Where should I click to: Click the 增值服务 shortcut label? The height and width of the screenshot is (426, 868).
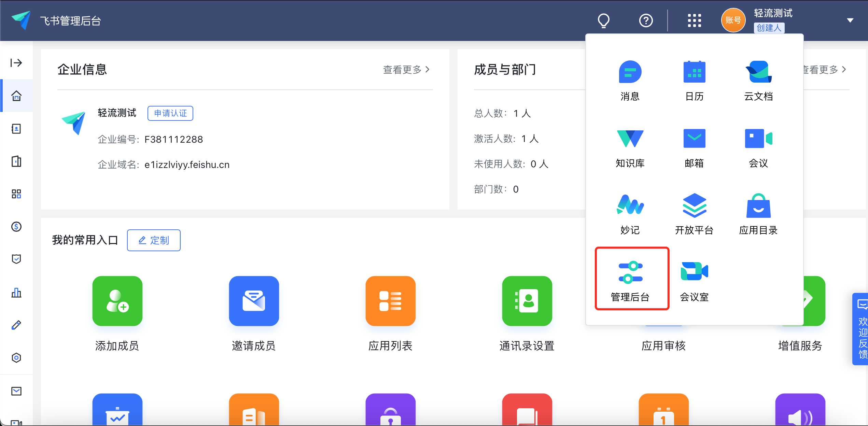[x=800, y=346]
